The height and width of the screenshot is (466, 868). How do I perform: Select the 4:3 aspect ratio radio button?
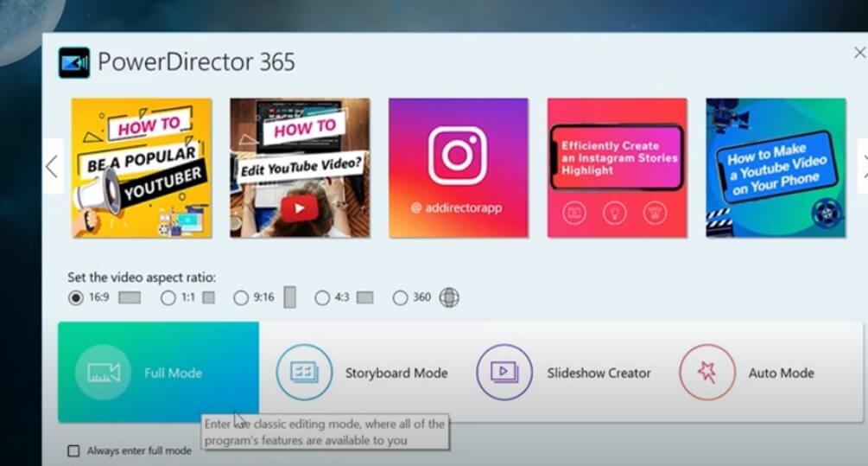322,298
